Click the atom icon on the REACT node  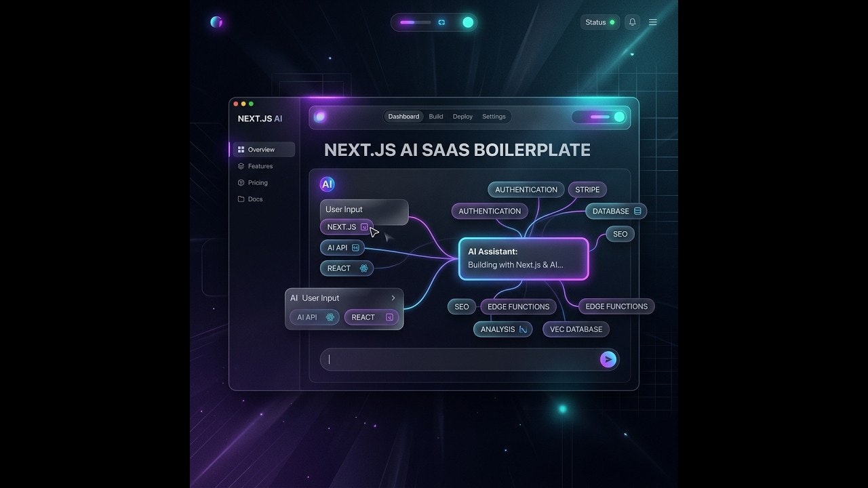[364, 268]
